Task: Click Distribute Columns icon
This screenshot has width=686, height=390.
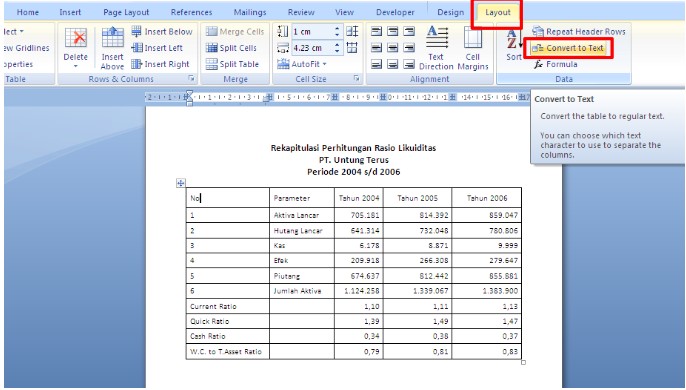Action: pyautogui.click(x=352, y=47)
